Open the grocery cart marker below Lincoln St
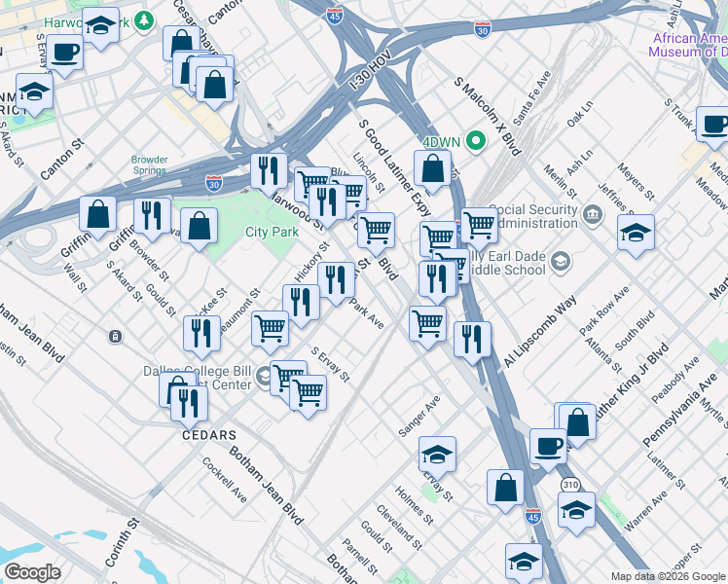Screen dimensions: 728x584 point(377,234)
